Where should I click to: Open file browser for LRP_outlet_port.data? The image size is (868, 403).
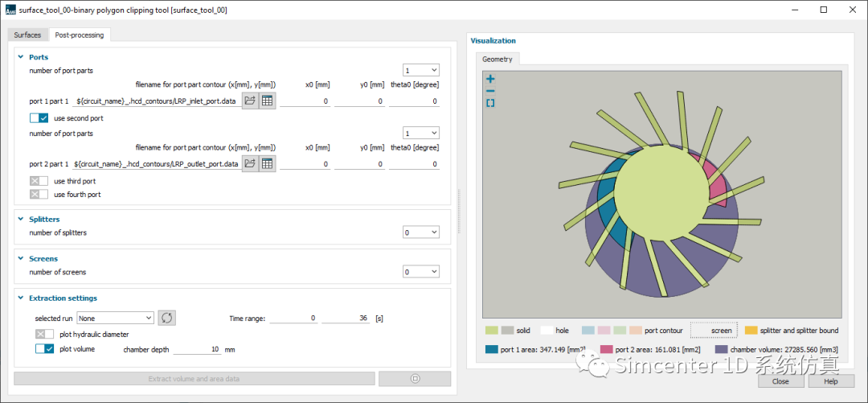click(x=250, y=163)
